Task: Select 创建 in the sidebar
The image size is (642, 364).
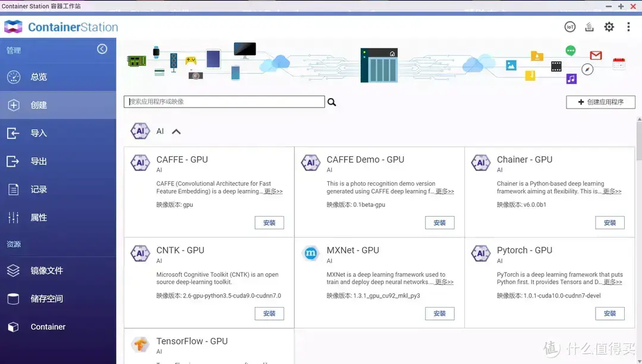Action: click(x=58, y=105)
